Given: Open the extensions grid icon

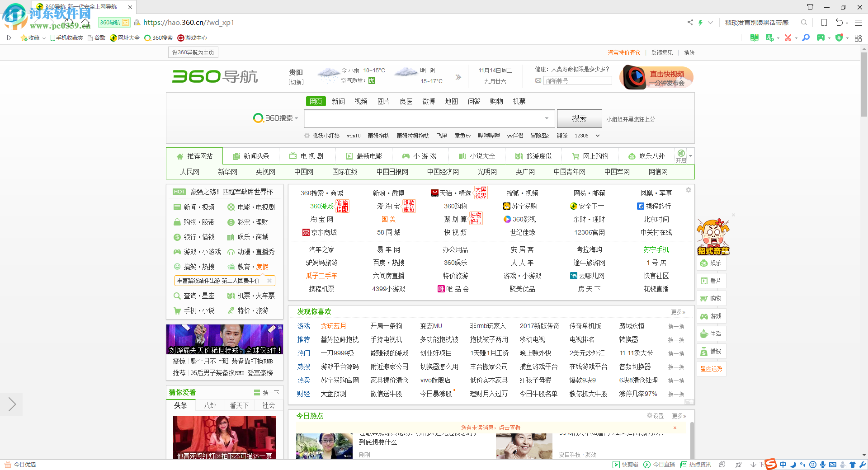Looking at the screenshot, I should (x=858, y=38).
